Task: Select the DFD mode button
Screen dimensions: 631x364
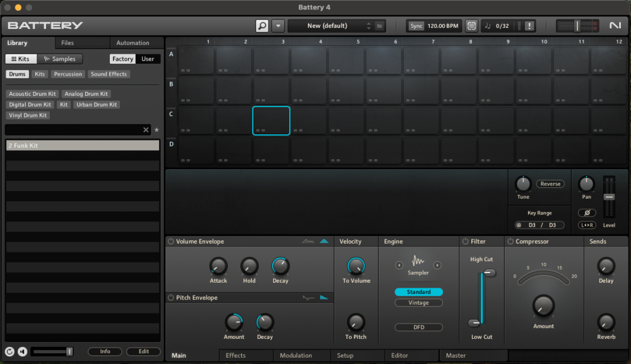Action: click(418, 327)
